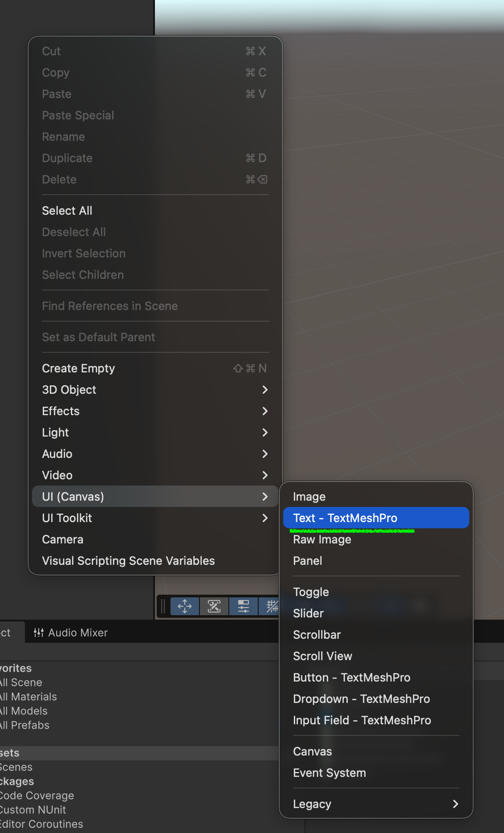
Task: Expand the Legacy submenu arrow
Action: click(455, 804)
